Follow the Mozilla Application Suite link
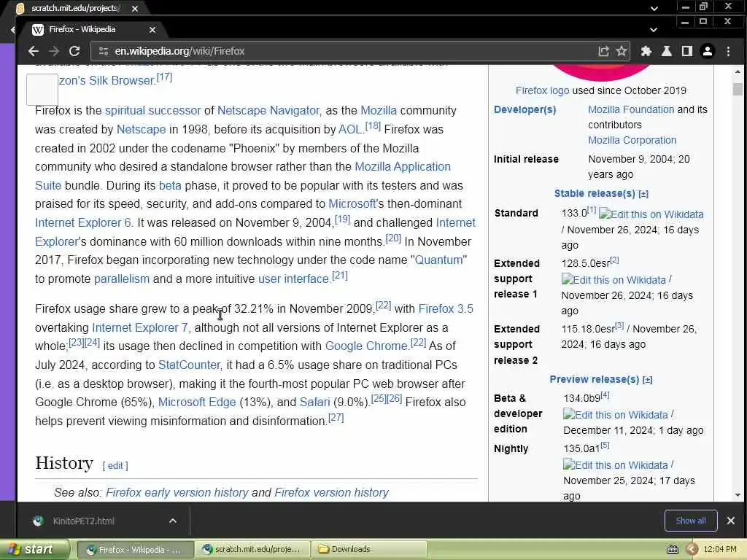747x560 pixels. pyautogui.click(x=403, y=167)
